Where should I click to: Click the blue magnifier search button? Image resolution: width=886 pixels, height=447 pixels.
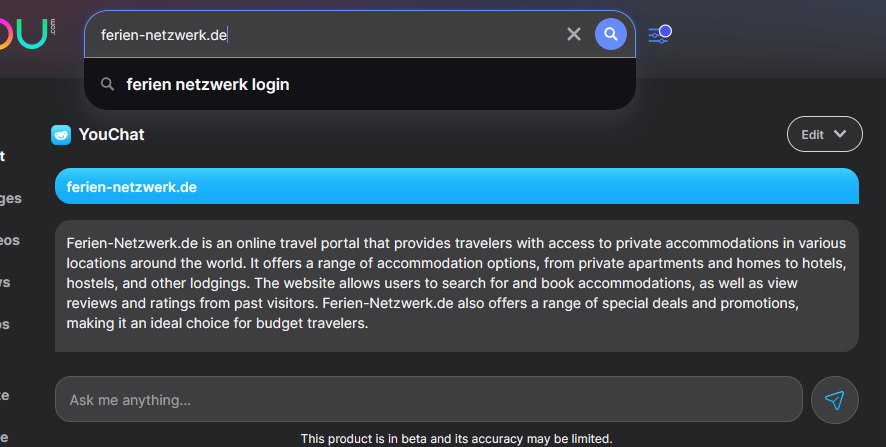tap(611, 35)
